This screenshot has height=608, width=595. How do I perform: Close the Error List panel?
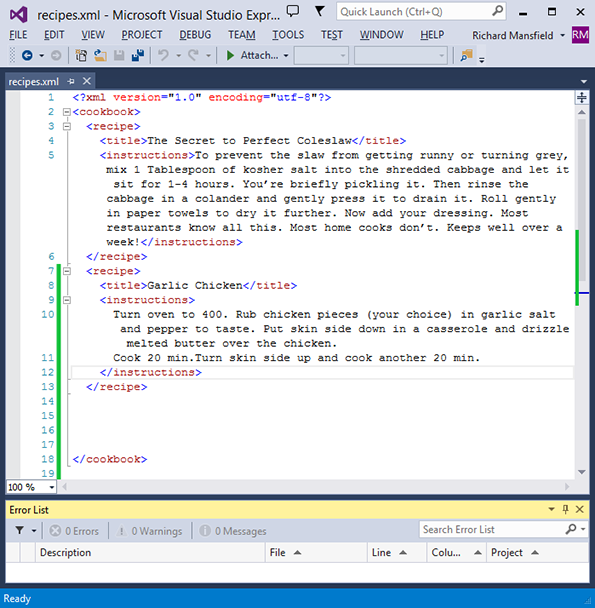point(579,510)
